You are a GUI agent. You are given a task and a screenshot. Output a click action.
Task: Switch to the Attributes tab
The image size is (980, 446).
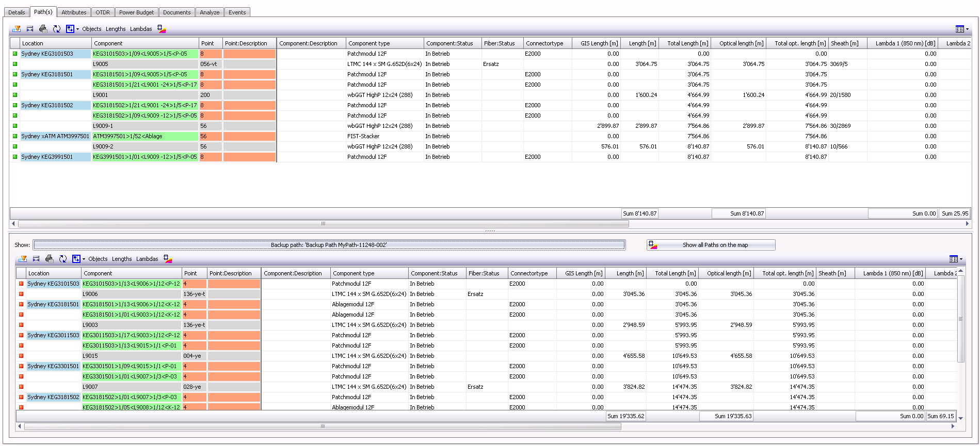pyautogui.click(x=74, y=12)
